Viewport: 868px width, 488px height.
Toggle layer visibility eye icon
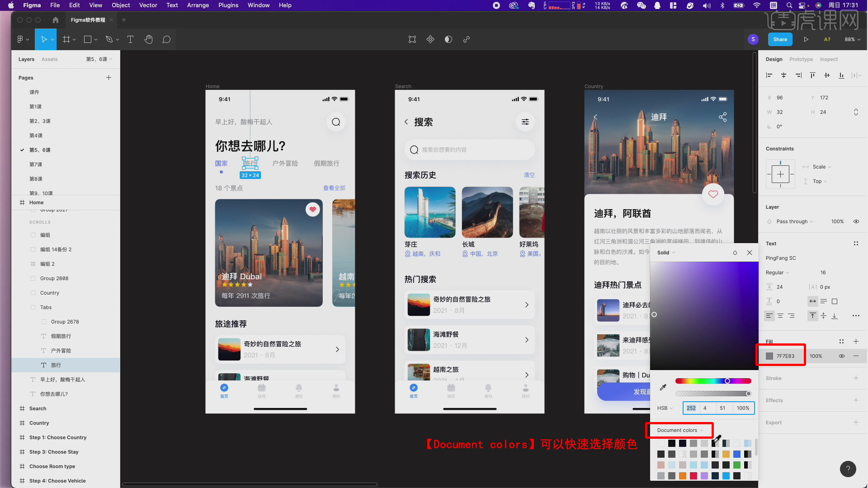(856, 221)
